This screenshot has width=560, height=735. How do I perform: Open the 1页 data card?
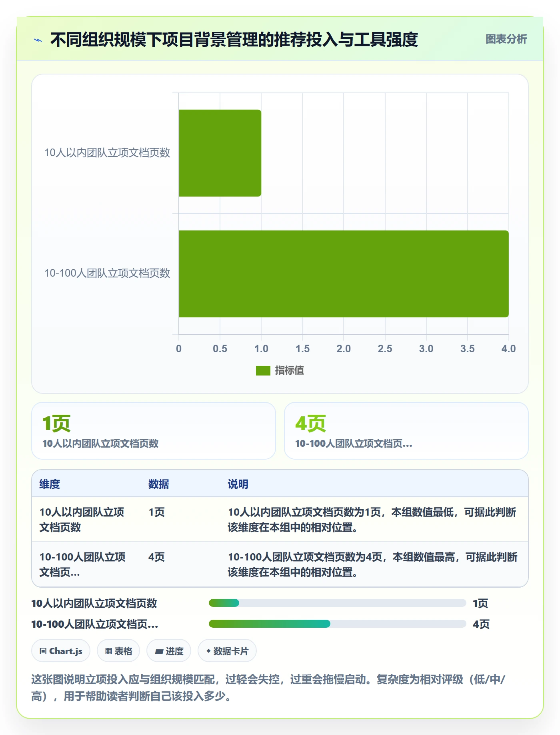pyautogui.click(x=154, y=431)
